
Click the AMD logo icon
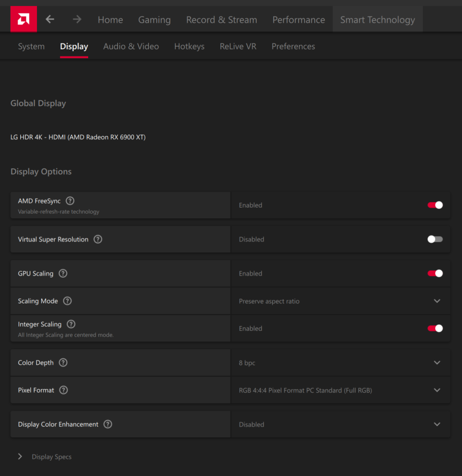[x=23, y=19]
